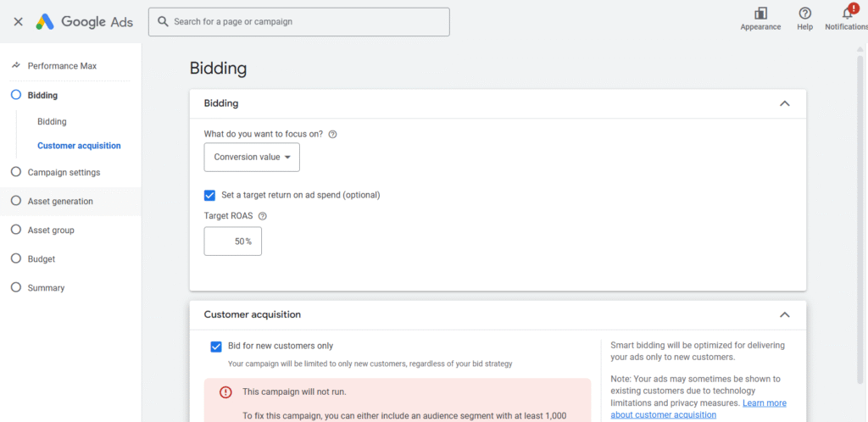Uncheck Bid for new customers only
Image resolution: width=868 pixels, height=422 pixels.
pos(216,347)
